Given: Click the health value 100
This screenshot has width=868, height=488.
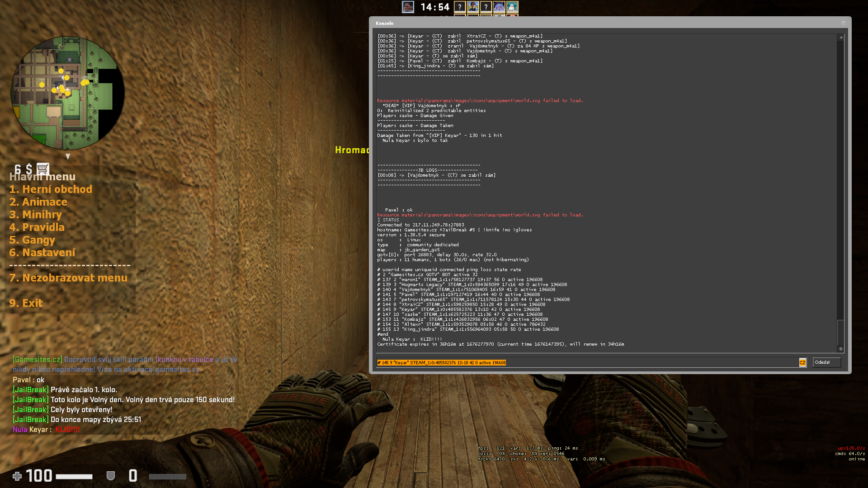Looking at the screenshot, I should coord(39,476).
